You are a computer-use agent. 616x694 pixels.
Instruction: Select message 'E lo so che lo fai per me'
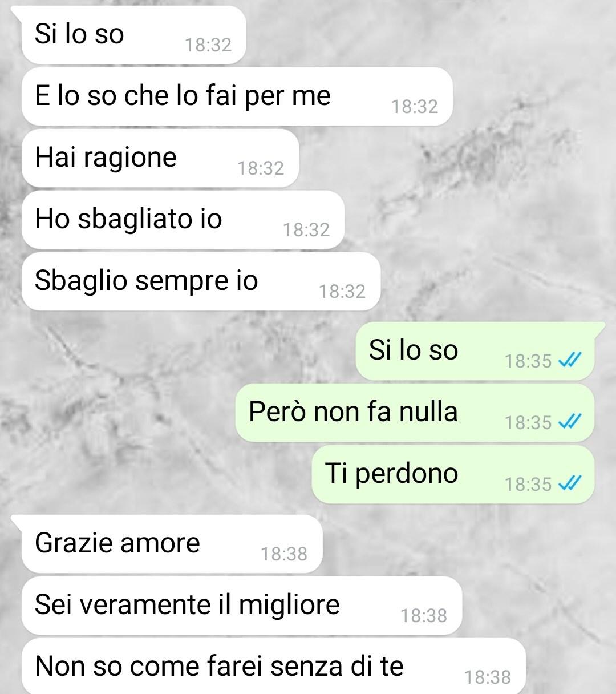click(x=237, y=96)
